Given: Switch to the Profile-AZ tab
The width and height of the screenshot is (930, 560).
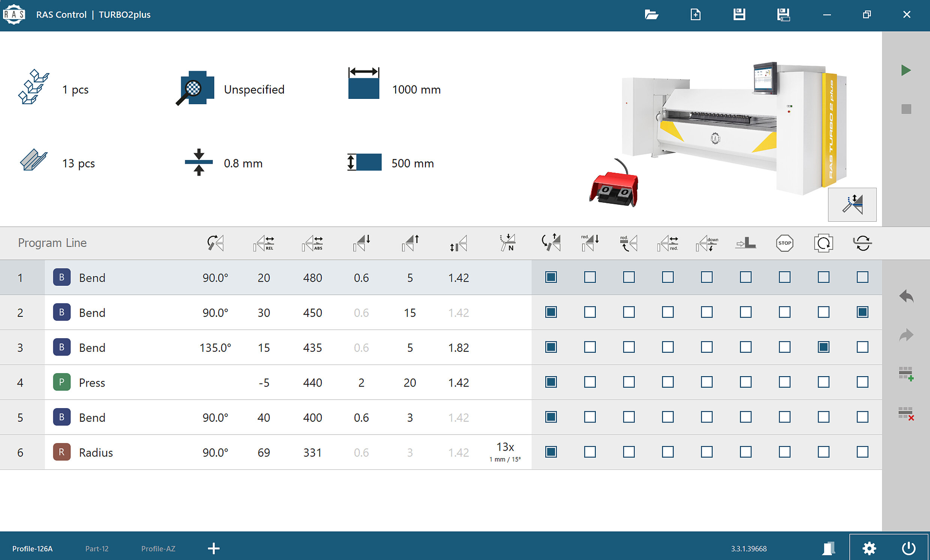Looking at the screenshot, I should [158, 549].
